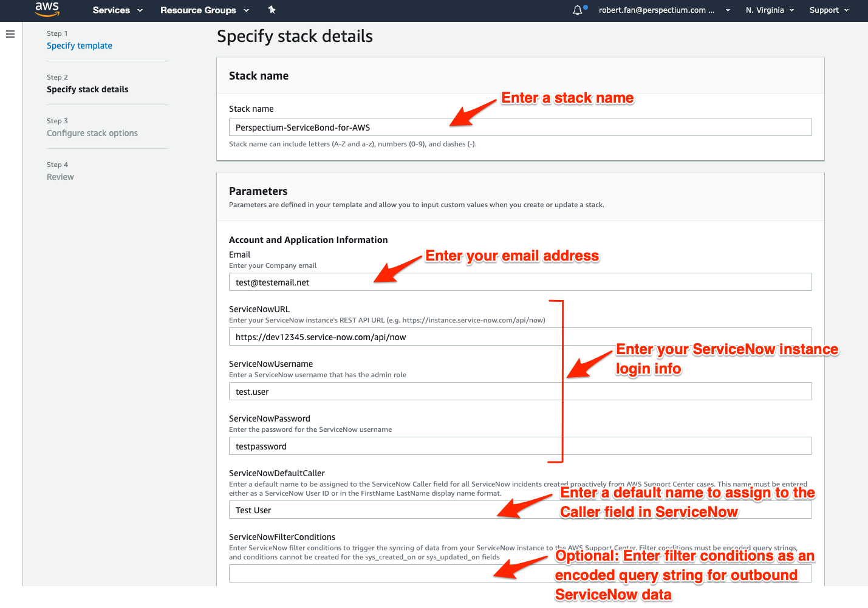Expand the Resource Groups dropdown

tap(205, 10)
